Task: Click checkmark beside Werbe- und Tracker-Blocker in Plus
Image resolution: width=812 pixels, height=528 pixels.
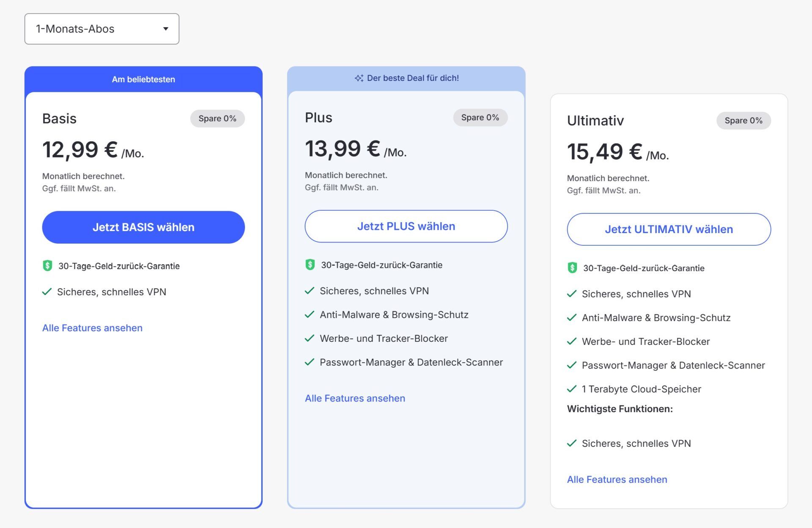Action: pos(310,338)
